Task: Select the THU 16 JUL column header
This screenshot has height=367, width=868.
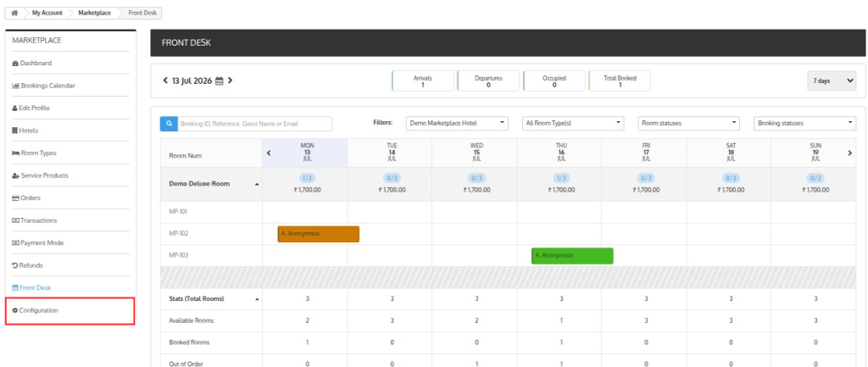Action: pyautogui.click(x=561, y=153)
